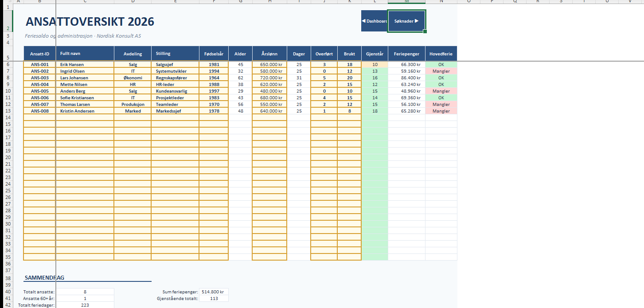This screenshot has width=644, height=308.
Task: Click Sofie Kristiansen's Prosjektleder position cell
Action: pyautogui.click(x=175, y=97)
